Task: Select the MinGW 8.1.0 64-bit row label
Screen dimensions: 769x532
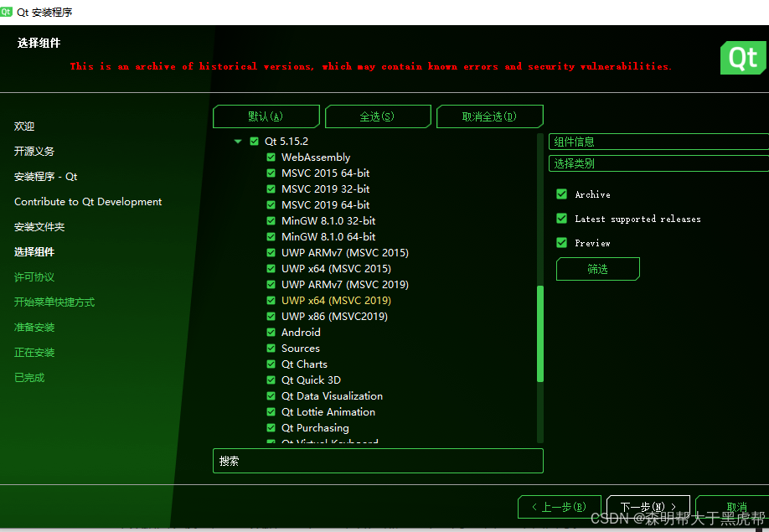Action: [x=328, y=237]
